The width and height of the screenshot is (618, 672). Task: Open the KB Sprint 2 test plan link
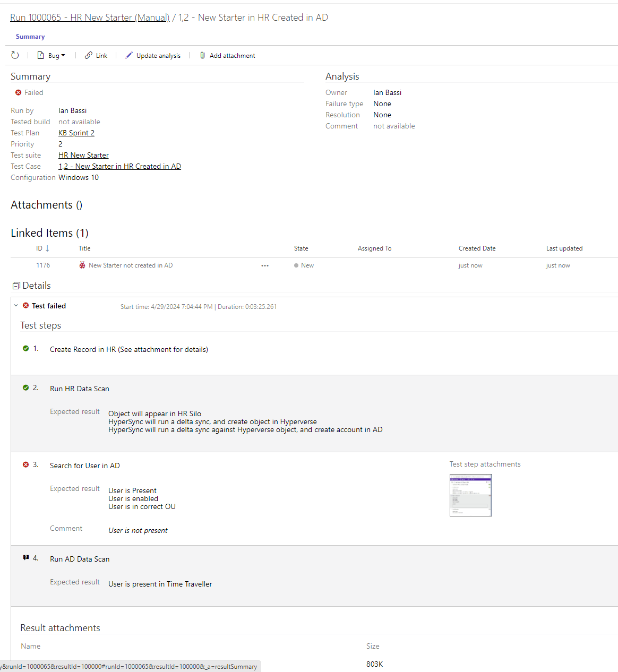tap(76, 133)
